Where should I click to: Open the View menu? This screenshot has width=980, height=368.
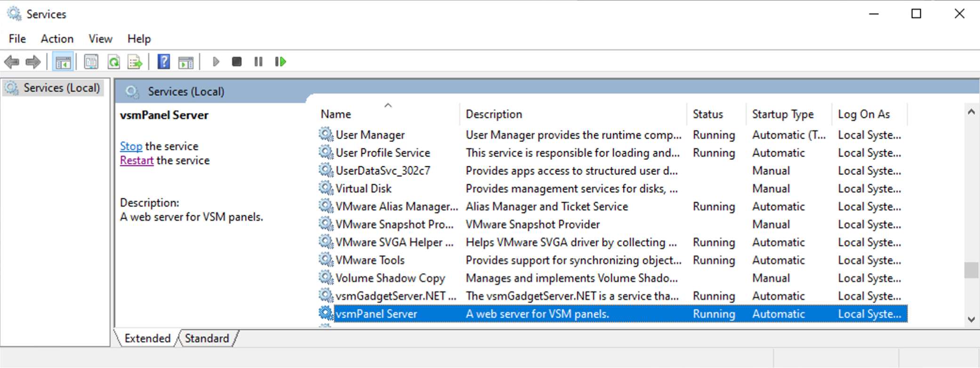100,39
